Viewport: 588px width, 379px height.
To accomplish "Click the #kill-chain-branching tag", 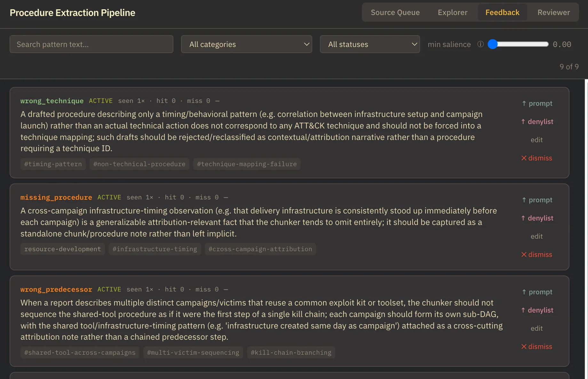I will pyautogui.click(x=291, y=352).
